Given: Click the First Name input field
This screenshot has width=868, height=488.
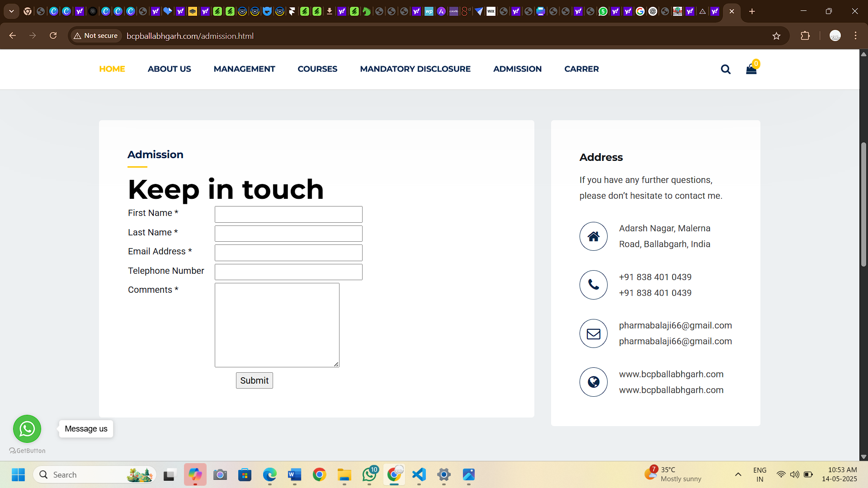Looking at the screenshot, I should tap(288, 214).
